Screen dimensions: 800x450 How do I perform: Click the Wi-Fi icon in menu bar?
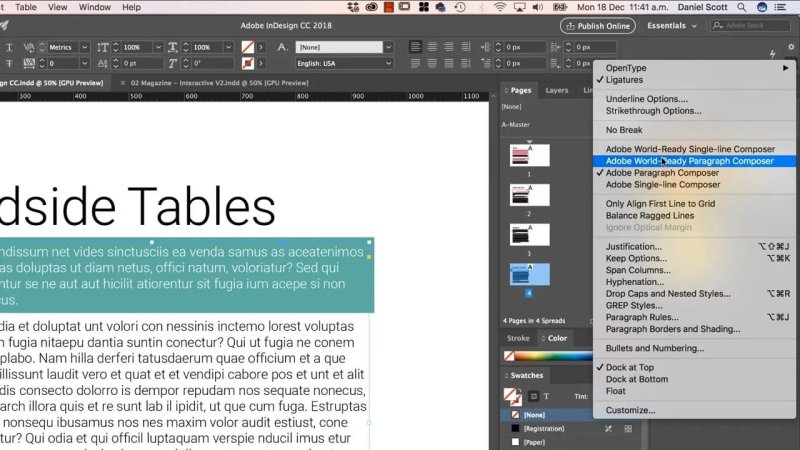(500, 7)
